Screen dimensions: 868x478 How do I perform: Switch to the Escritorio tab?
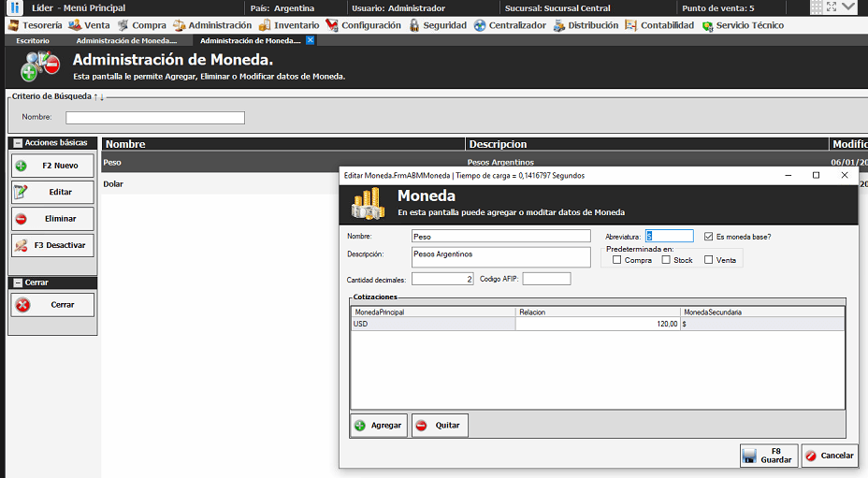33,41
